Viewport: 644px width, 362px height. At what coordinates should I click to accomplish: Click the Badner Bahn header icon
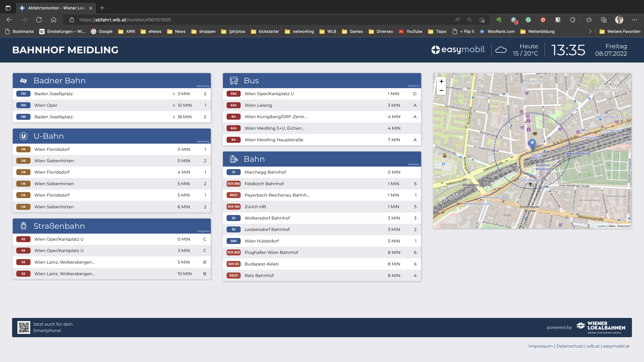[23, 81]
